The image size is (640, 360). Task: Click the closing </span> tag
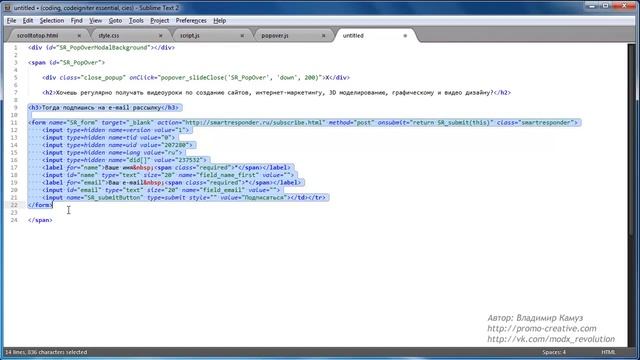40,220
